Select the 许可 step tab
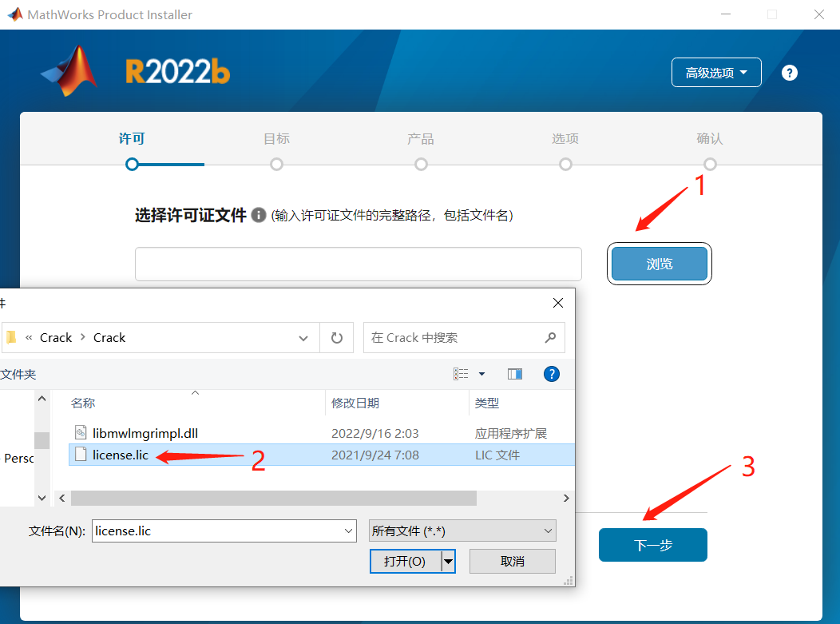The height and width of the screenshot is (624, 840). click(132, 139)
